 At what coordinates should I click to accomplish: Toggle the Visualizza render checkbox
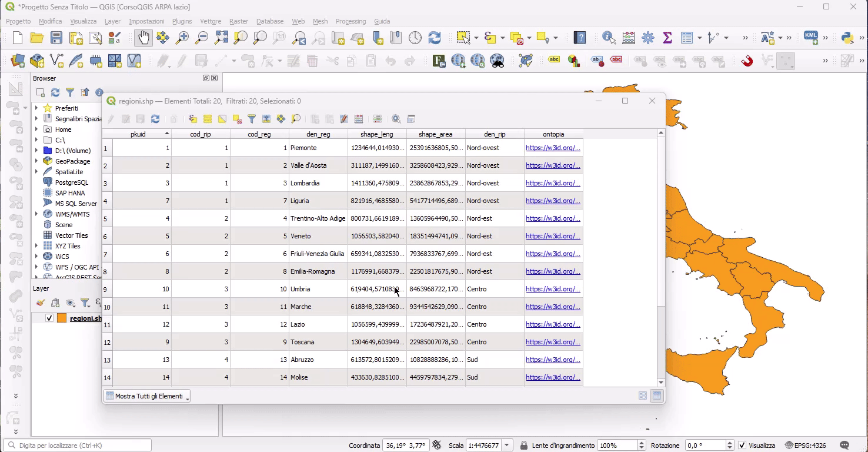tap(742, 446)
